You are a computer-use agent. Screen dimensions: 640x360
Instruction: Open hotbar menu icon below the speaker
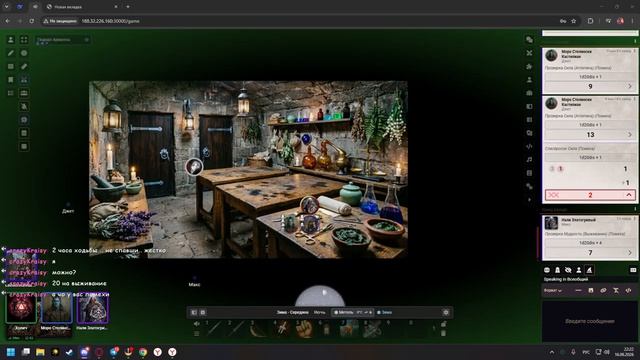click(197, 333)
